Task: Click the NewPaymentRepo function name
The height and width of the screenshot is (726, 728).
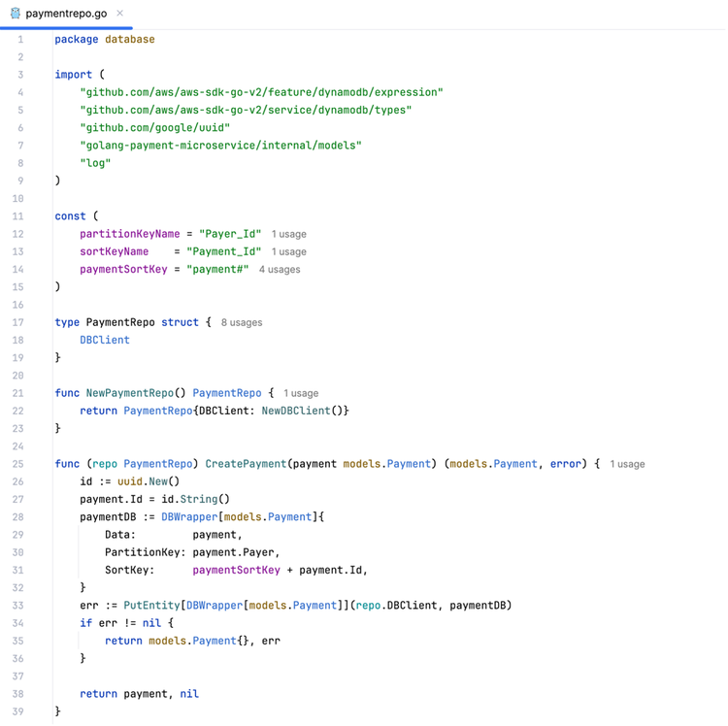Action: 129,393
